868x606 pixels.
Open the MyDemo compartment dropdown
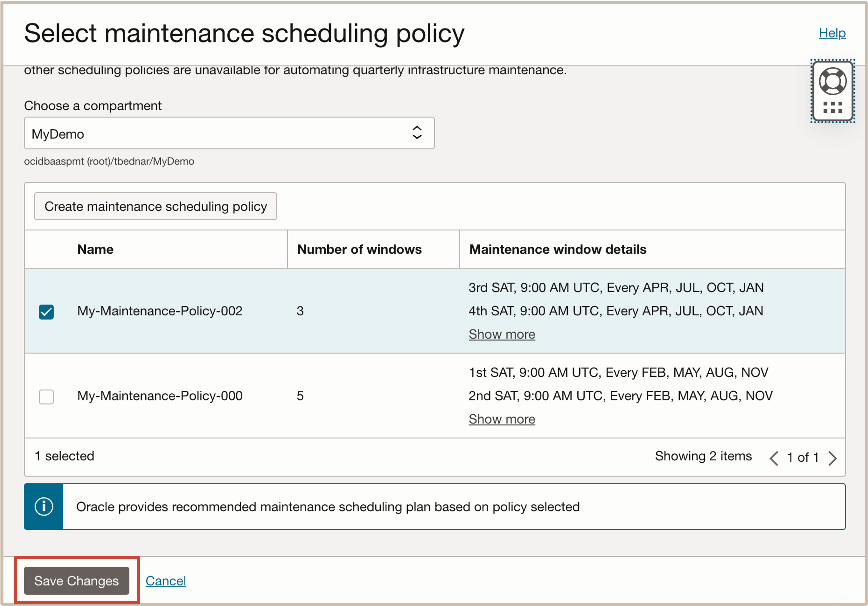(229, 133)
